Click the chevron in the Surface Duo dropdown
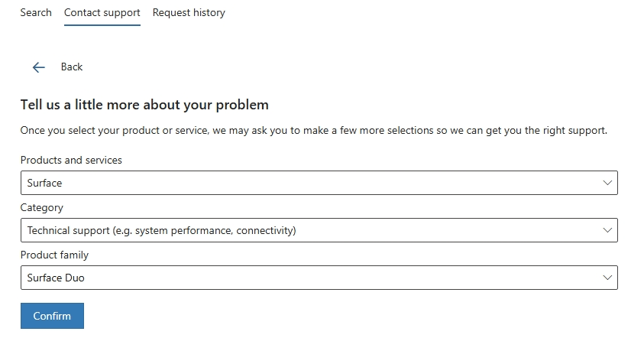This screenshot has width=644, height=351. [x=607, y=278]
